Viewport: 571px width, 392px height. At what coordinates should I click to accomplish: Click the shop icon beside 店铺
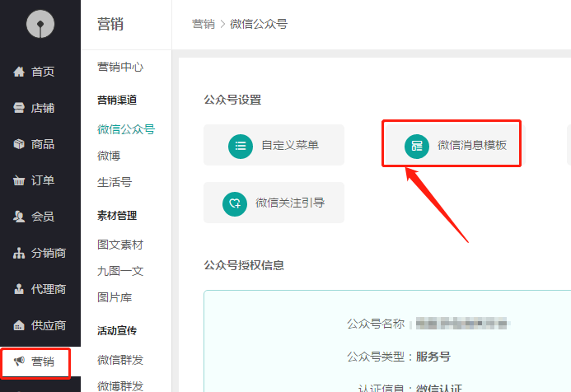19,108
